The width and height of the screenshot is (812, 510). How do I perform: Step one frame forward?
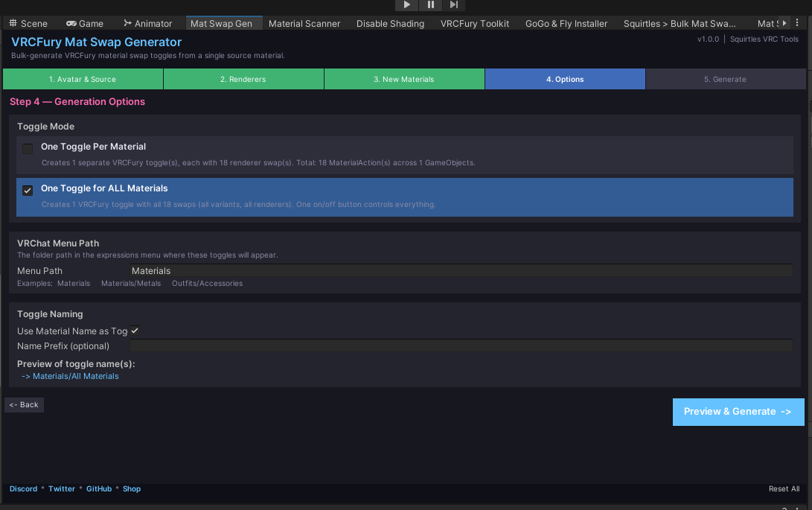[x=454, y=4]
